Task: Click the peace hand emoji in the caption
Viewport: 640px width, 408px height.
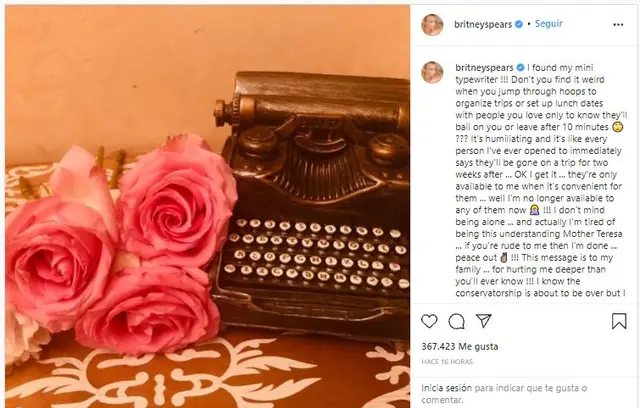Action: (504, 257)
